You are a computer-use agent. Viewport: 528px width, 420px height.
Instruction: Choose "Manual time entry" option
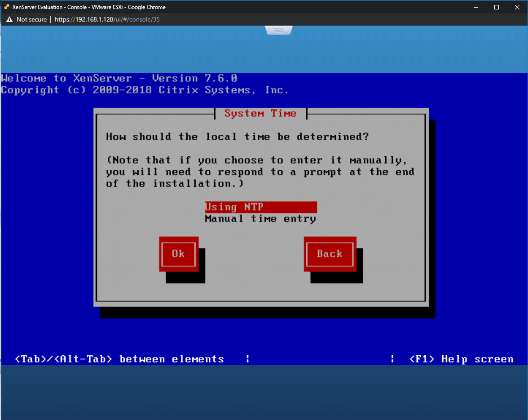tap(260, 219)
